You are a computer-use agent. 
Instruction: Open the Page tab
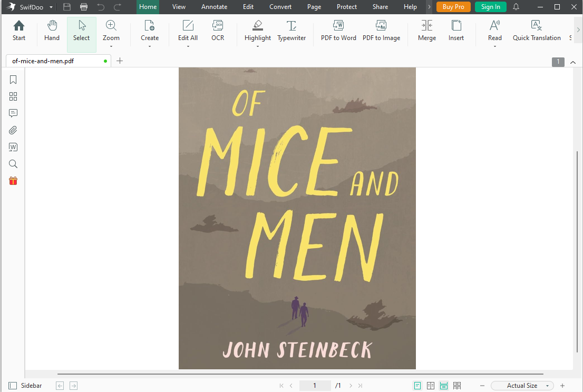(x=314, y=7)
